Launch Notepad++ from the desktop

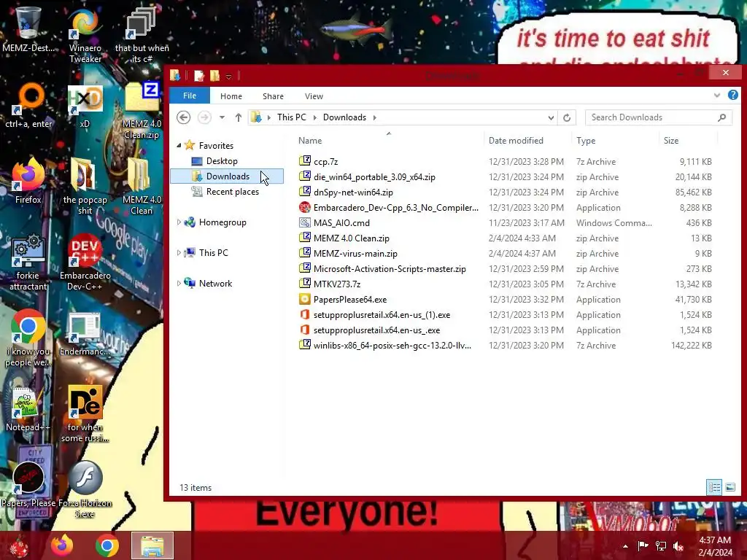point(28,408)
